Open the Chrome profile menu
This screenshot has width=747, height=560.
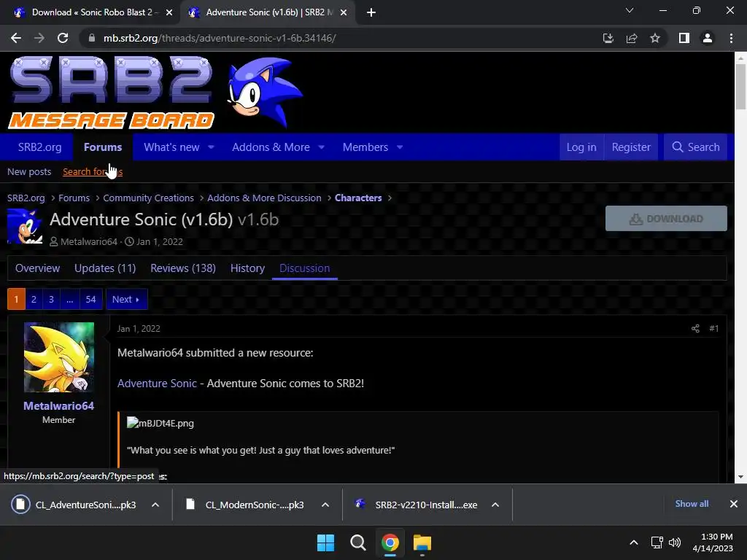[708, 38]
